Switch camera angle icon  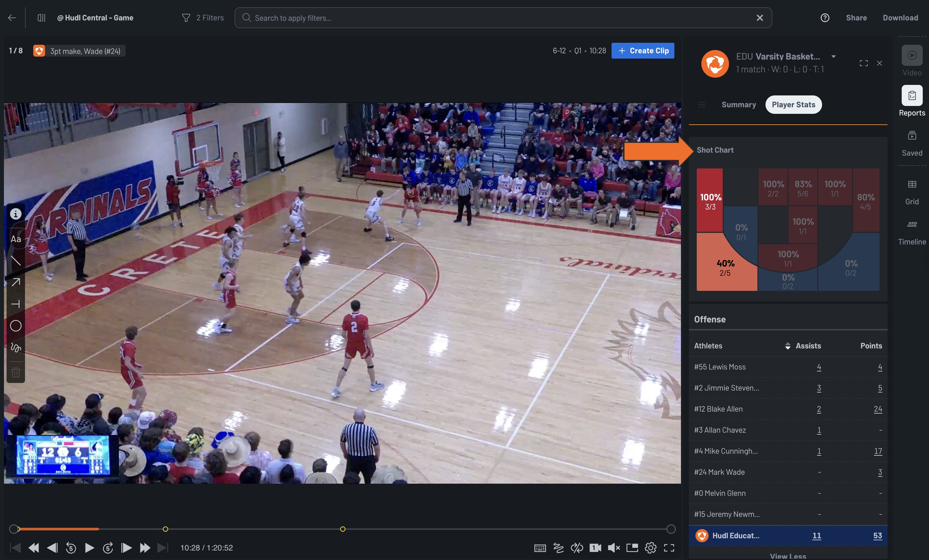click(595, 548)
